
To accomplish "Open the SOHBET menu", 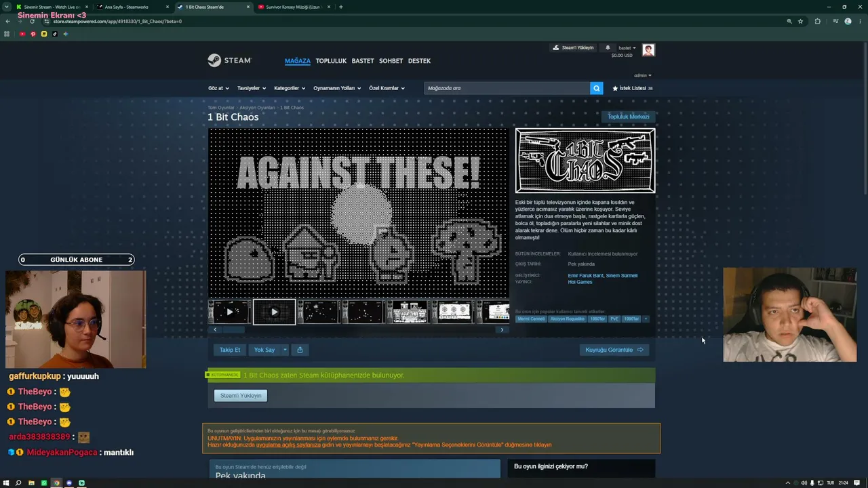I will pyautogui.click(x=391, y=61).
